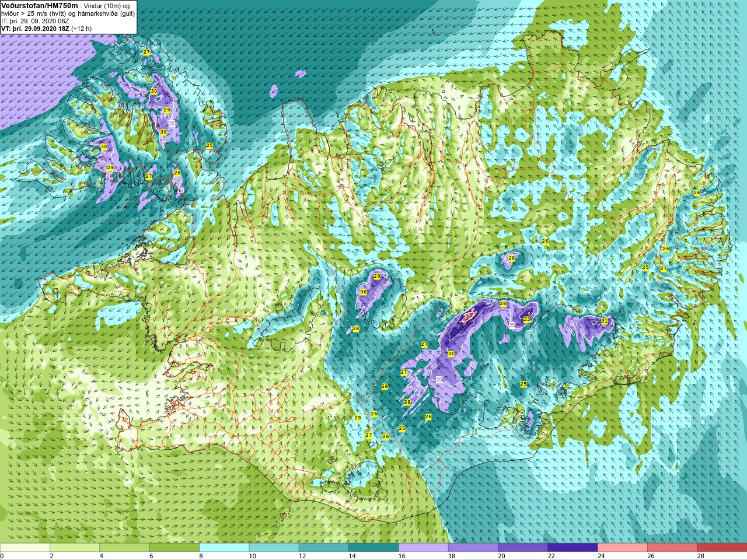This screenshot has width=747, height=560.
Task: Select the legend scale value 16
Action: tap(402, 556)
